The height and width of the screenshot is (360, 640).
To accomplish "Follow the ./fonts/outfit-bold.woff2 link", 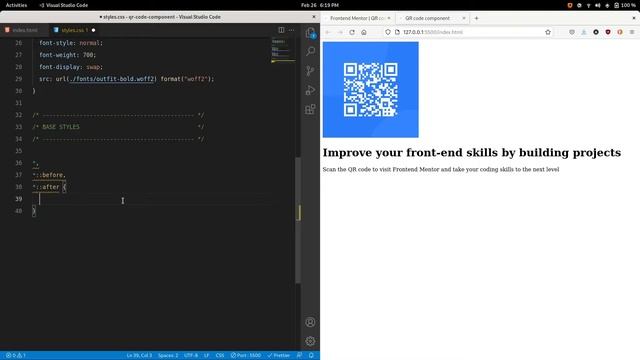I will point(112,79).
